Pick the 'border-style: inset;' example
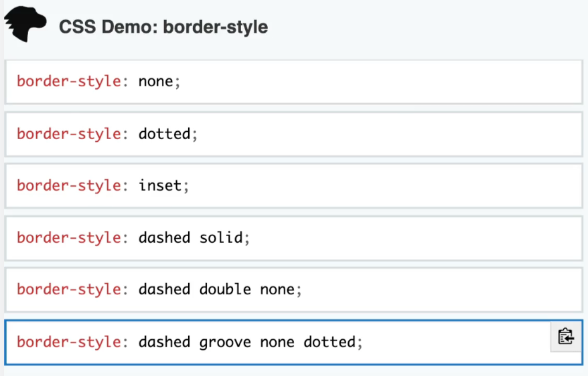Image resolution: width=588 pixels, height=376 pixels. (293, 186)
